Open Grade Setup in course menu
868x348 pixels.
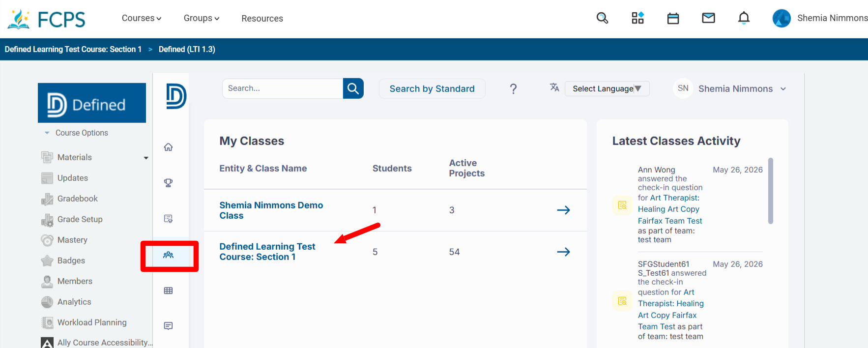click(80, 219)
